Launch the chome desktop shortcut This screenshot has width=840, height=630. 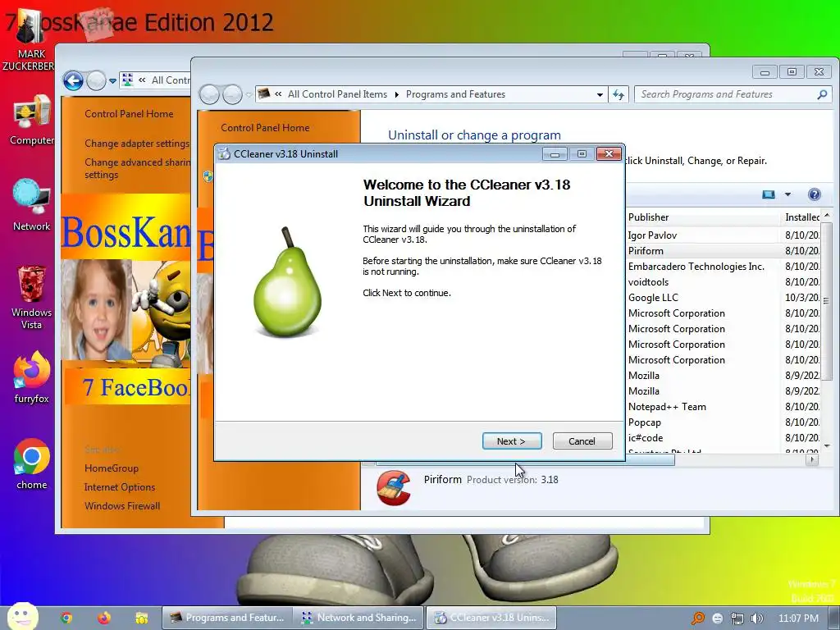(x=32, y=464)
